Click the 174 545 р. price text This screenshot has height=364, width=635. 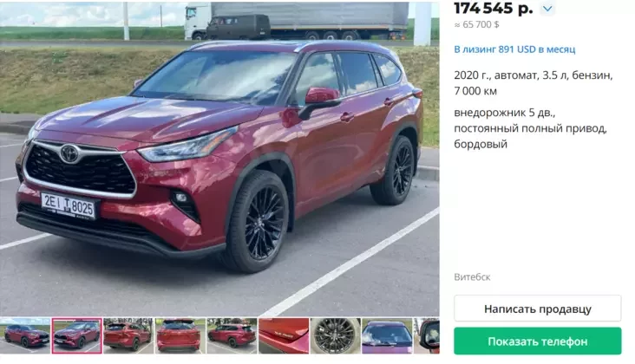point(494,8)
